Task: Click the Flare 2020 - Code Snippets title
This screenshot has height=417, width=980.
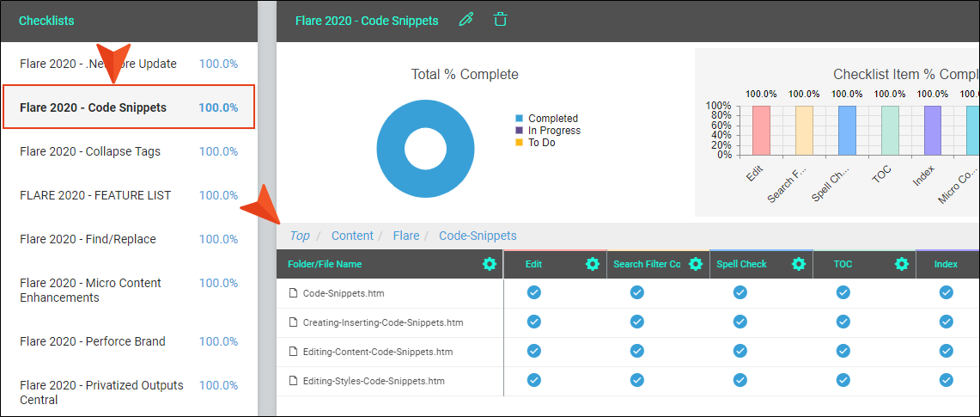Action: point(367,21)
